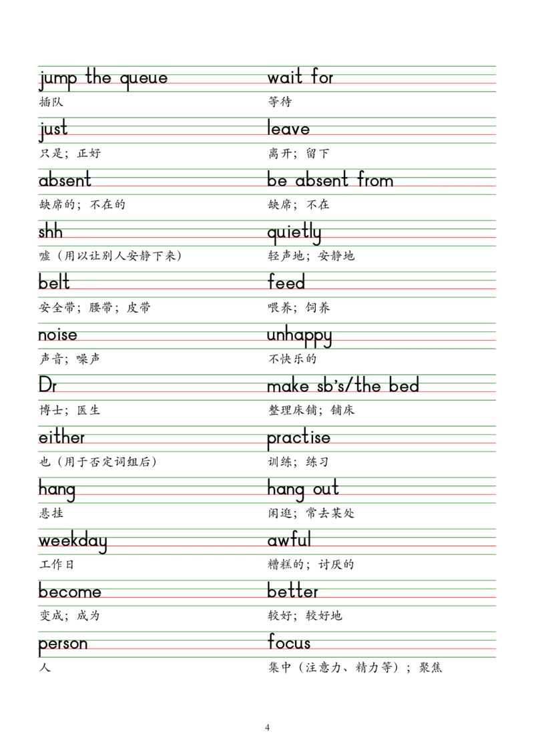Screen dimensions: 534x756
Task: Select the phrase "be absent from"
Action: point(330,181)
